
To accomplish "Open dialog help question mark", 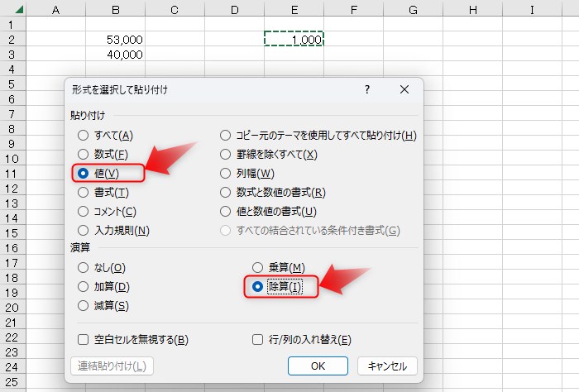I will point(367,89).
